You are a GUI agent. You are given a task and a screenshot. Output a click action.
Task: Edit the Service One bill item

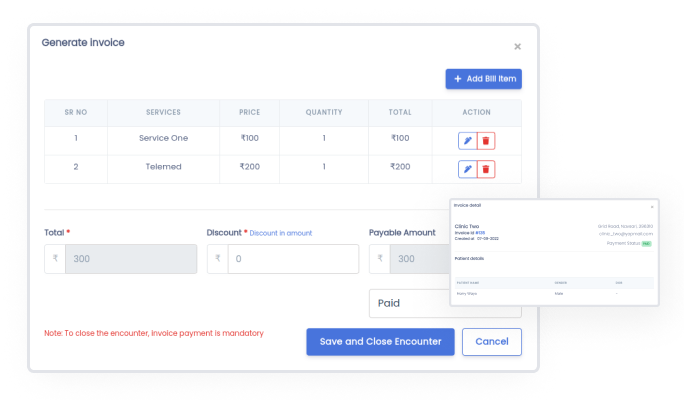click(x=467, y=140)
